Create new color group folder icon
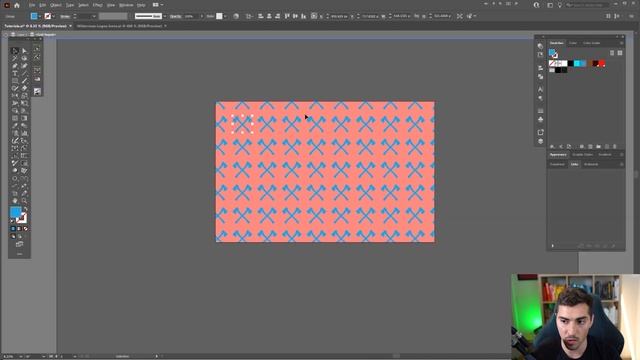This screenshot has width=640, height=360. (598, 146)
